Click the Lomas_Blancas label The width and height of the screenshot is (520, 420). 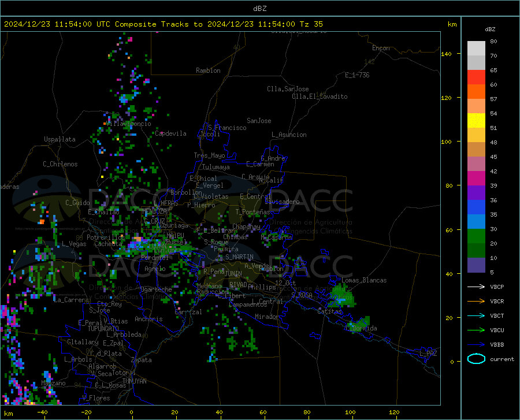coord(364,280)
